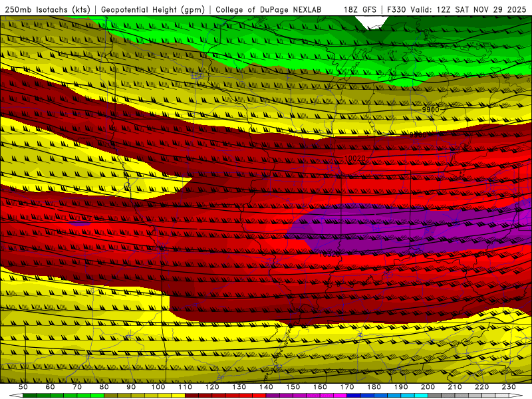Click the 90 value on the color scale
532x399 pixels.
coord(131,387)
